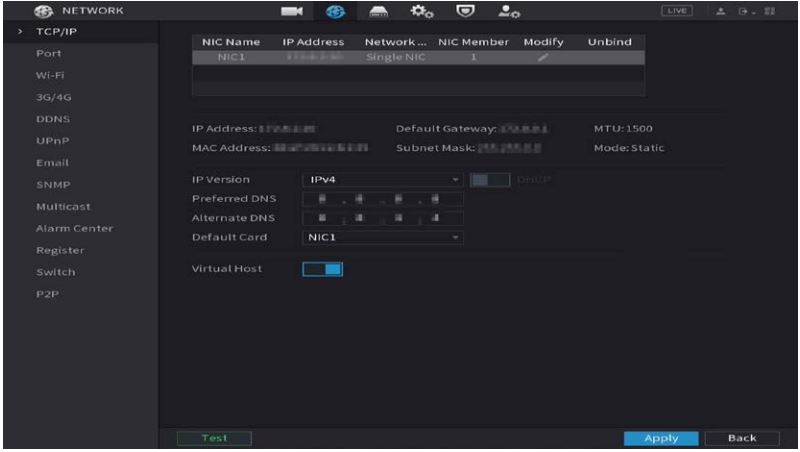Viewport: 800px width, 452px height.
Task: Click the user profile icon top right
Action: [x=720, y=11]
